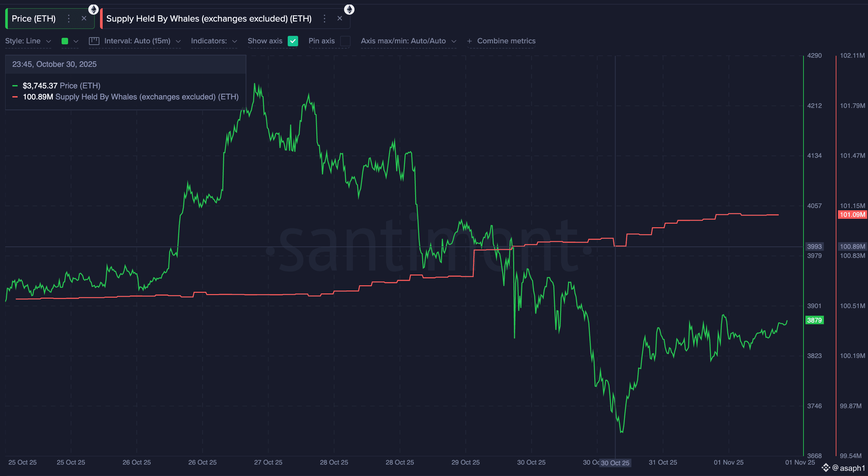This screenshot has width=868, height=476.
Task: Enable the Pin axis checkbox
Action: [x=345, y=41]
